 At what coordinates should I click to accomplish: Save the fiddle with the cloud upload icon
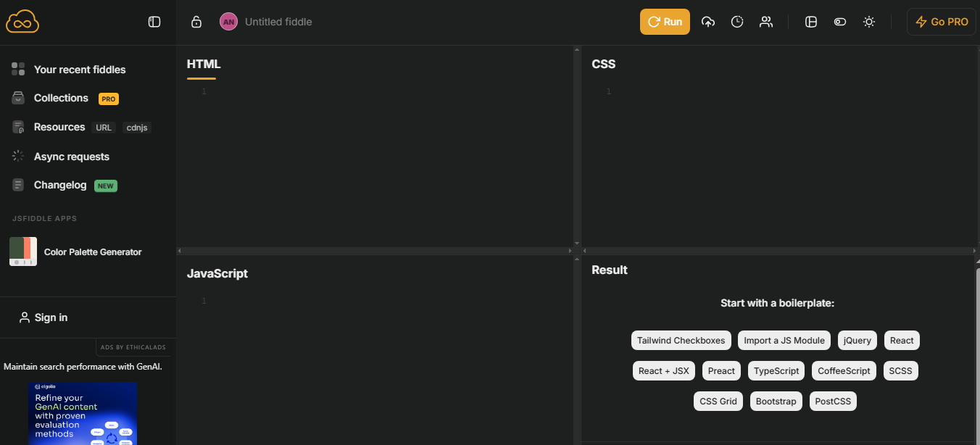click(708, 22)
